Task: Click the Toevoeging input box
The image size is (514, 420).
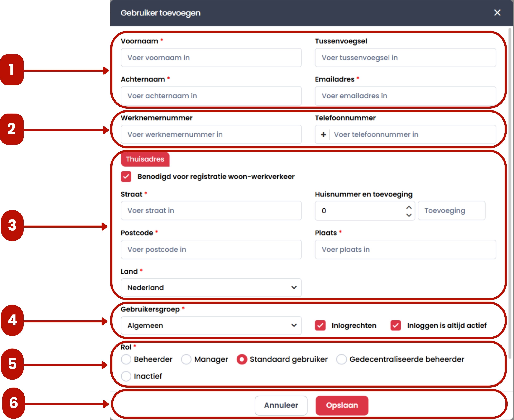Action: 452,210
